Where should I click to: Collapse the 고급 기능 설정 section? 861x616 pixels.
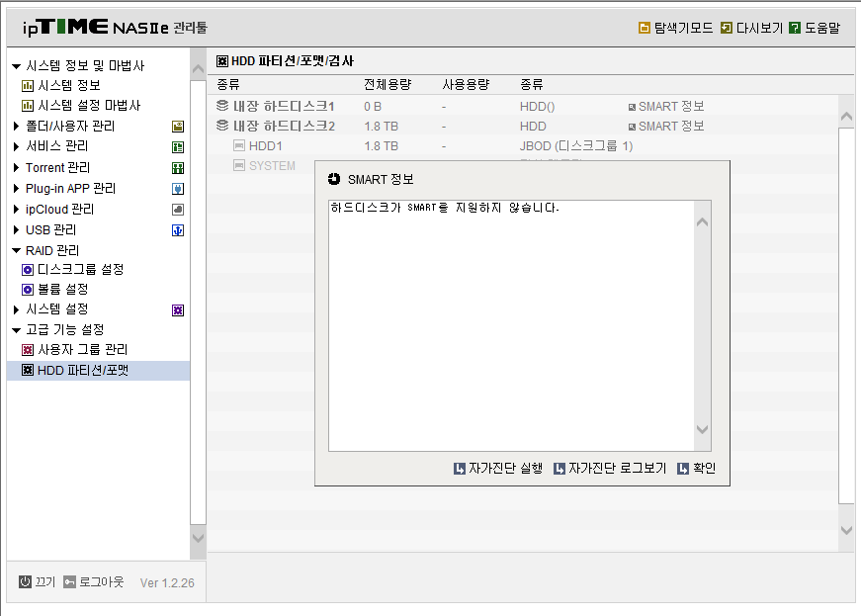tap(17, 330)
